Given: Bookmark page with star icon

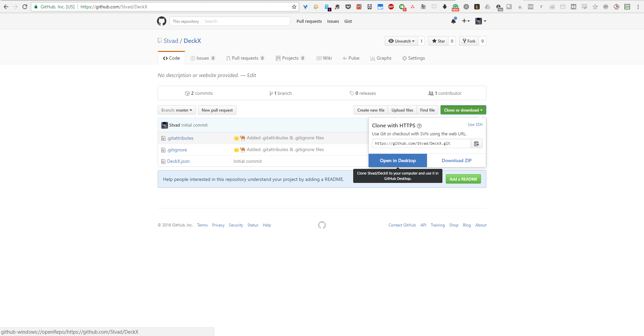Looking at the screenshot, I should tap(294, 7).
